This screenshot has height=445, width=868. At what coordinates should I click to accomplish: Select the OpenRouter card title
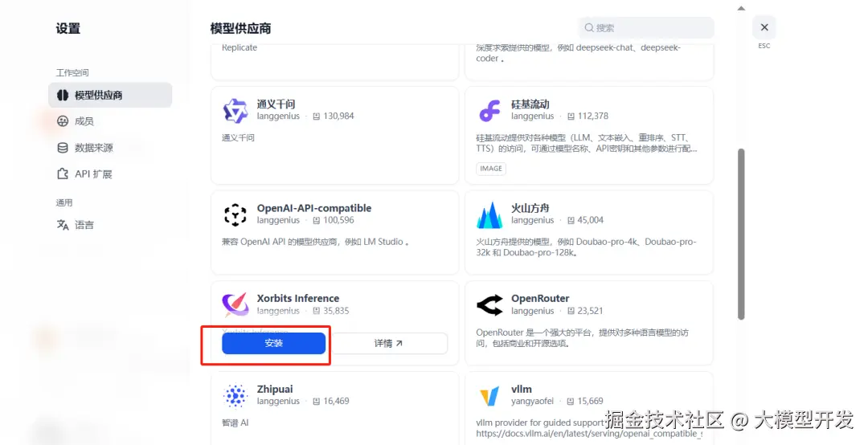(x=540, y=298)
